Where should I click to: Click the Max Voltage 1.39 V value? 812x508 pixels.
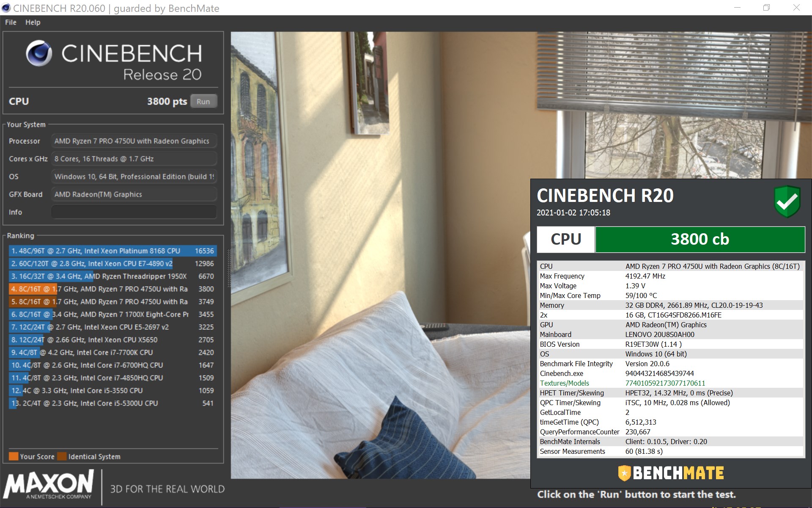(635, 286)
